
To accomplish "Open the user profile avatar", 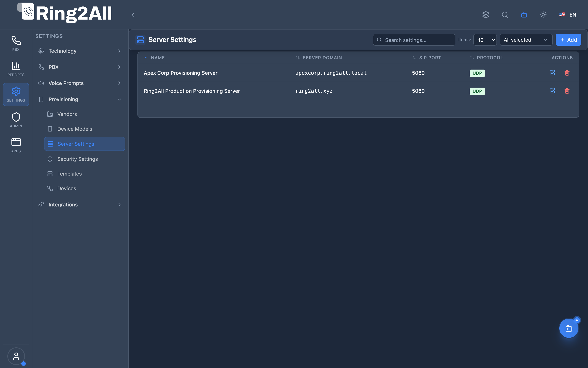I will pos(16,356).
